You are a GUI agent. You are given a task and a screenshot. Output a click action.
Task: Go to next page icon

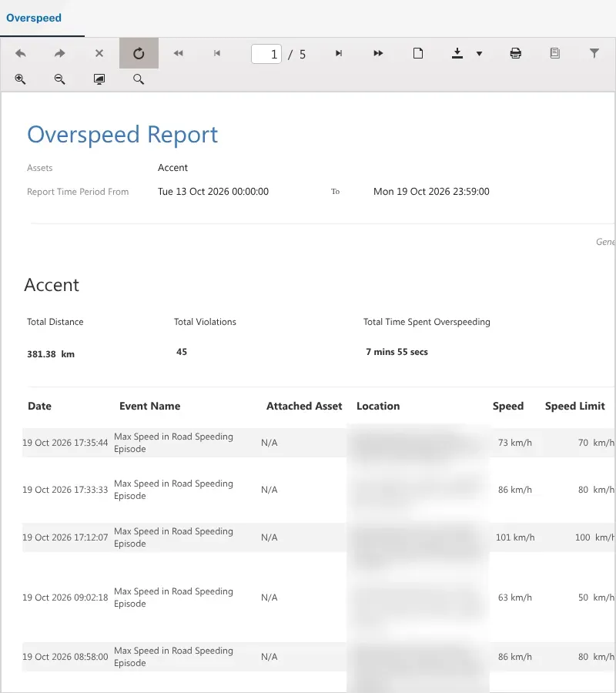tap(339, 53)
